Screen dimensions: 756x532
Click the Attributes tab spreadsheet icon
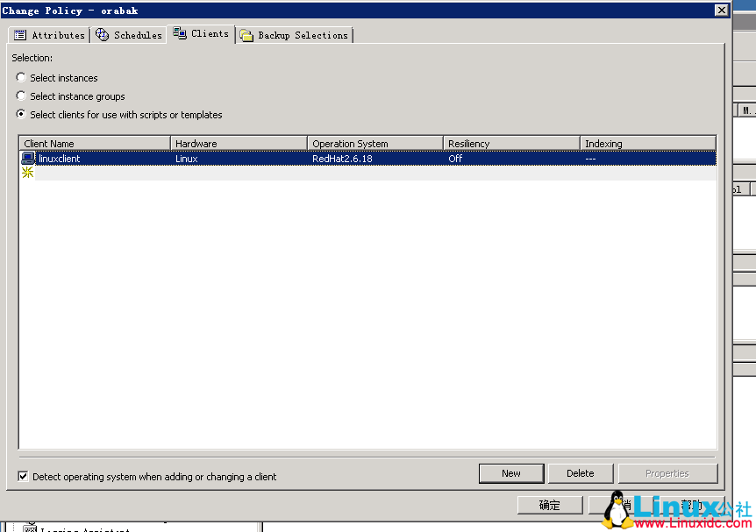point(19,35)
